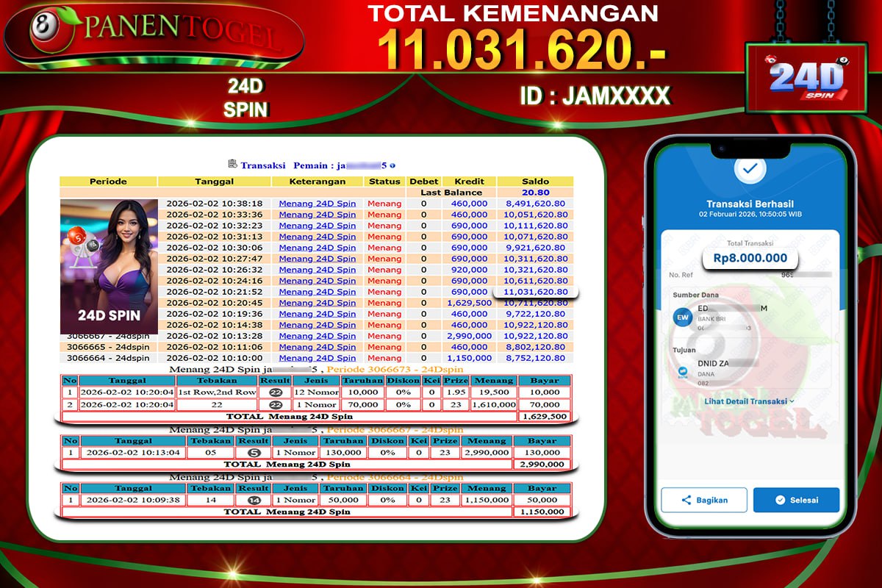Screen dimensions: 882x588
Task: Tap the Bagikan share button
Action: pyautogui.click(x=704, y=500)
